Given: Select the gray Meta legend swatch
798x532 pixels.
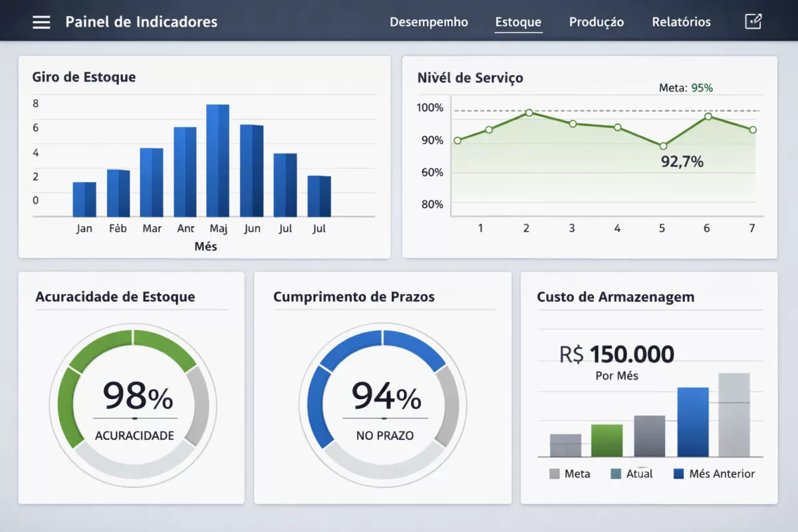Looking at the screenshot, I should pos(555,474).
